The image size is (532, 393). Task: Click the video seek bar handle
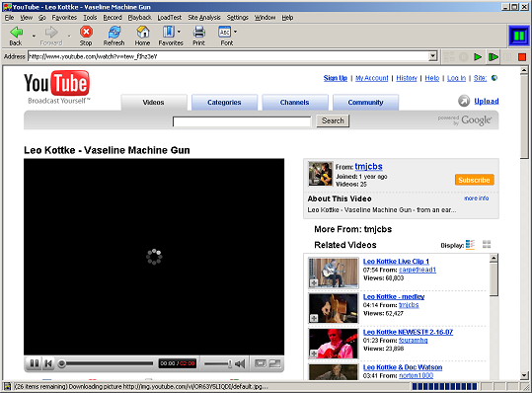pyautogui.click(x=61, y=363)
